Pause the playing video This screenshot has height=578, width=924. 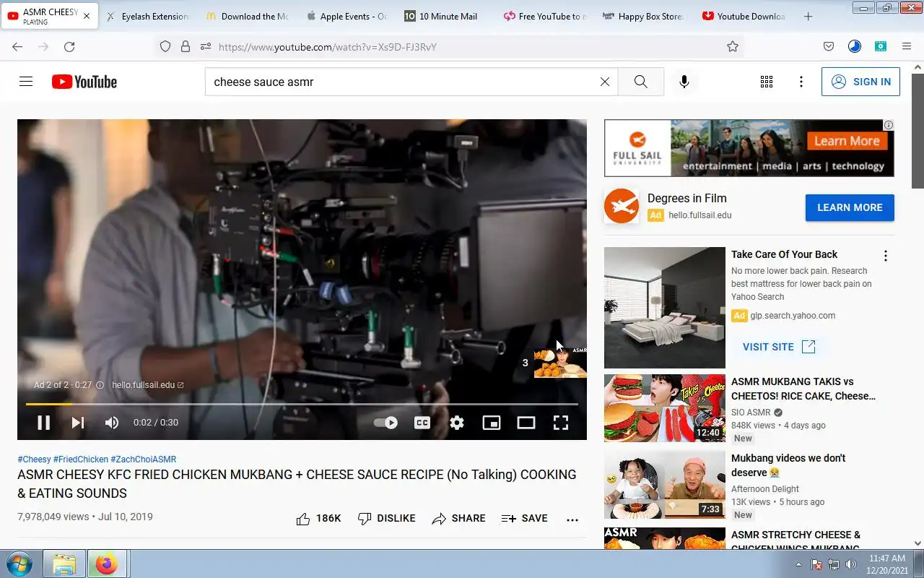coord(43,423)
